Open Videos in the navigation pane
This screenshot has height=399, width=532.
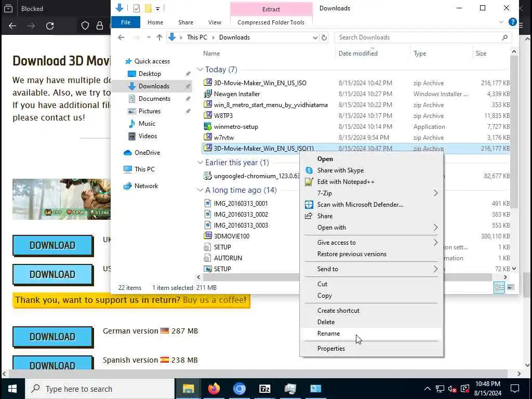point(148,136)
